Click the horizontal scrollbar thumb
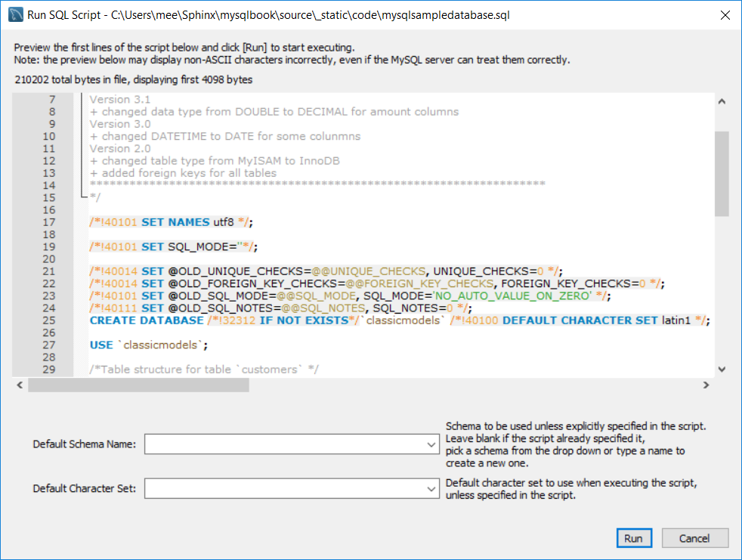Screen dimensions: 742x560 (138, 385)
